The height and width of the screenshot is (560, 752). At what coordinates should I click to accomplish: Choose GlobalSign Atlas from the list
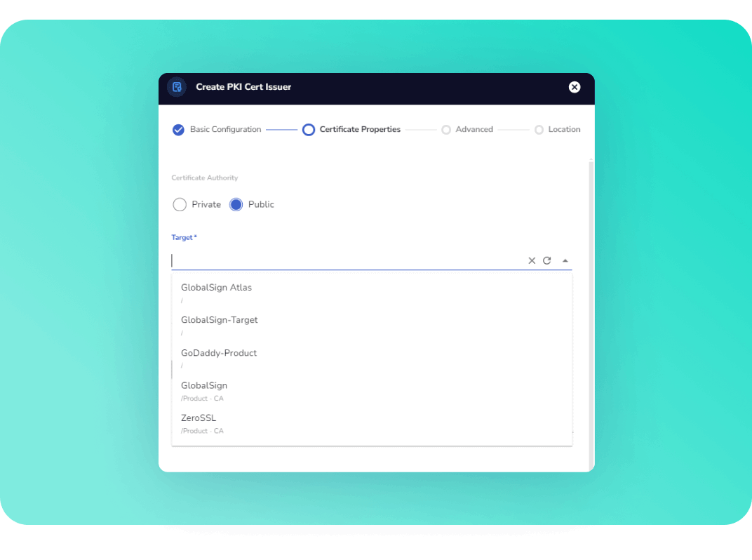pos(216,288)
